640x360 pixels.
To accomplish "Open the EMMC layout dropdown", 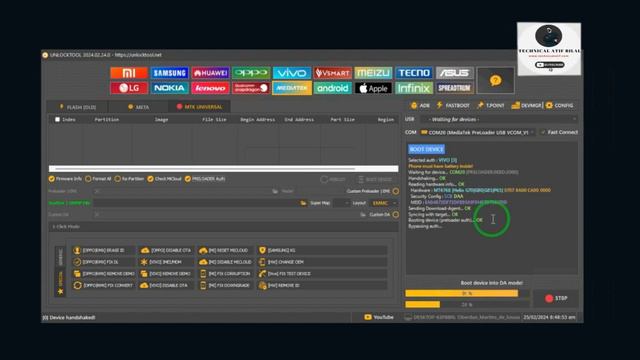I will (384, 203).
